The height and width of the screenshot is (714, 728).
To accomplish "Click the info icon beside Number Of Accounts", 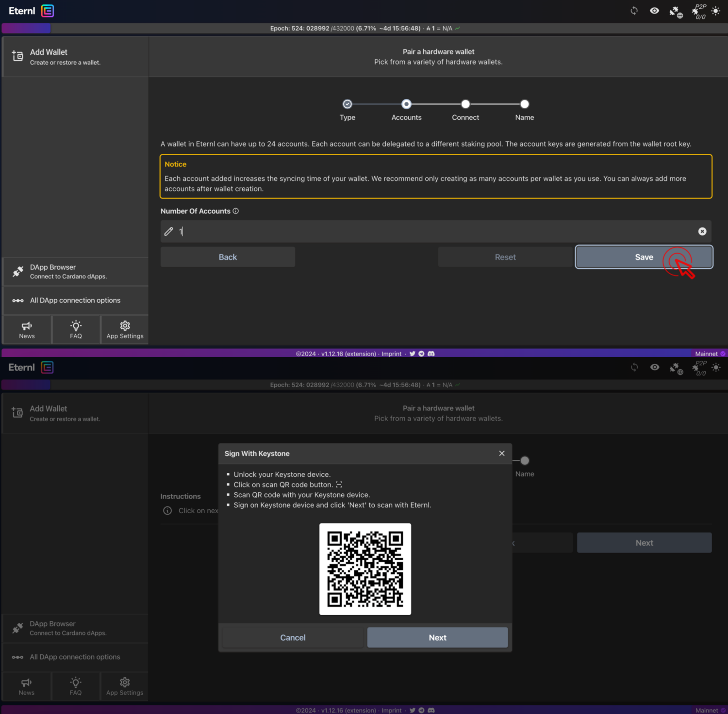I will (236, 211).
